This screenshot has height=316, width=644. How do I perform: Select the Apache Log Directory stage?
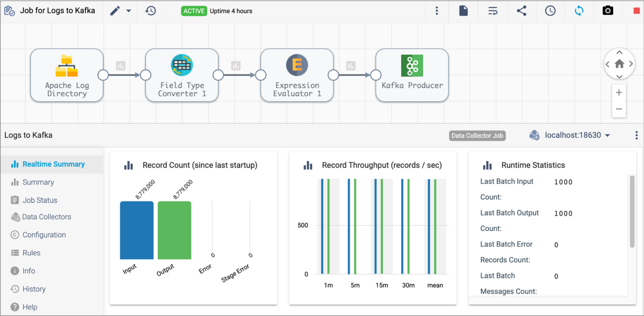[x=67, y=75]
